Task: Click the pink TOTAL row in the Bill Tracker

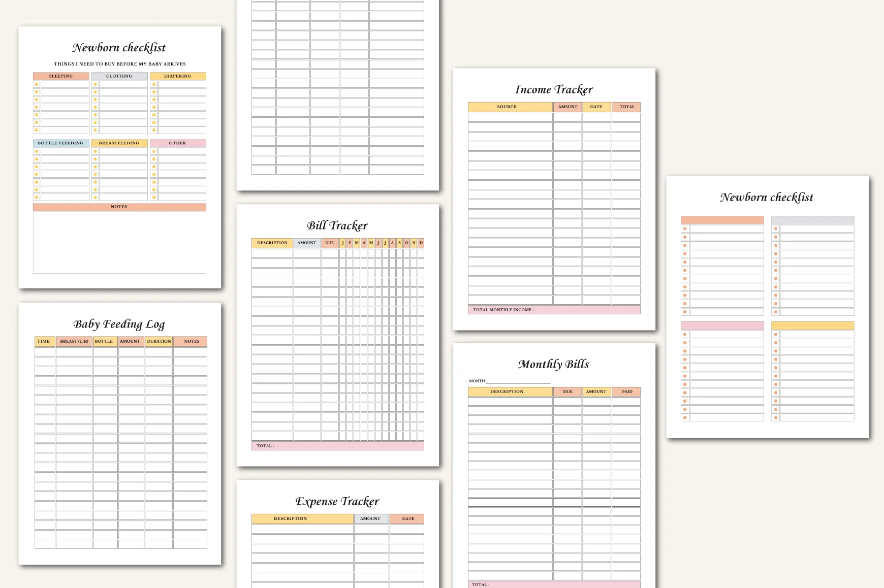Action: tap(338, 446)
